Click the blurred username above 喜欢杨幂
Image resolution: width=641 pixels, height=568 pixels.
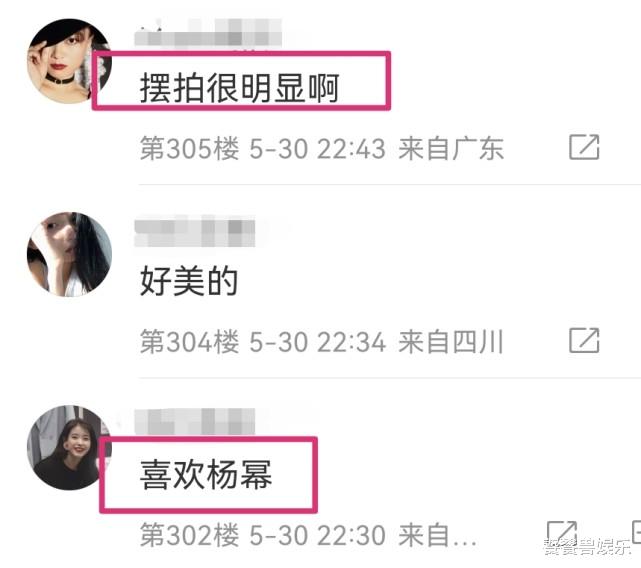coord(195,421)
